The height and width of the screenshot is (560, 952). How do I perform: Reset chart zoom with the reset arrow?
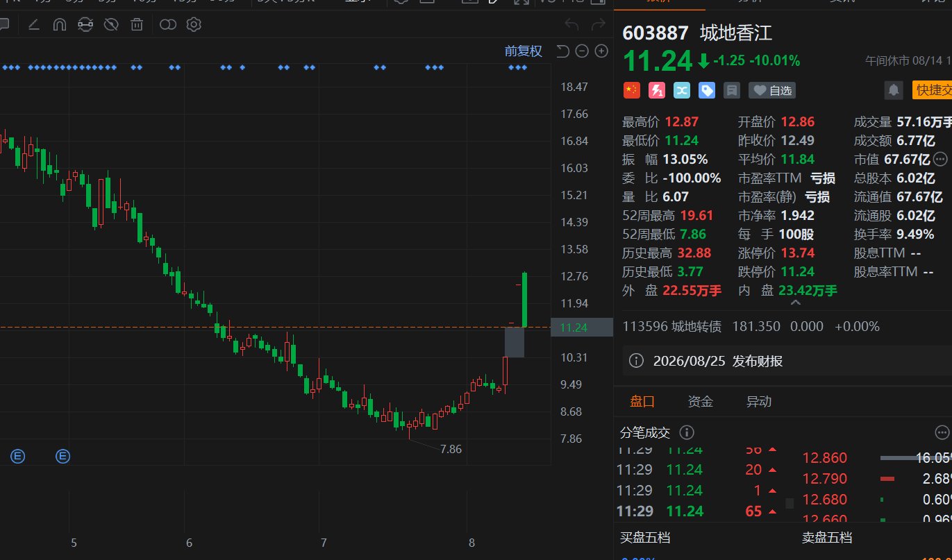pyautogui.click(x=563, y=51)
